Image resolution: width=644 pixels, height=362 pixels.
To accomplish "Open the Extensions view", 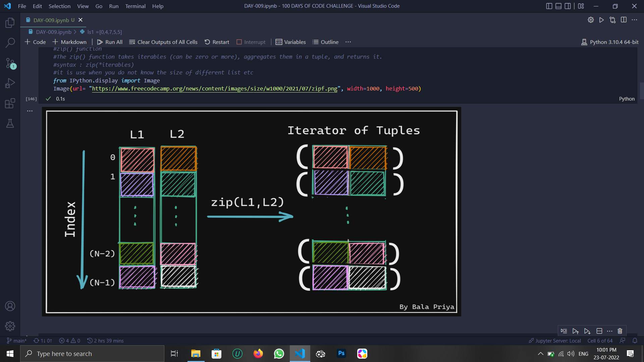I will 10,103.
